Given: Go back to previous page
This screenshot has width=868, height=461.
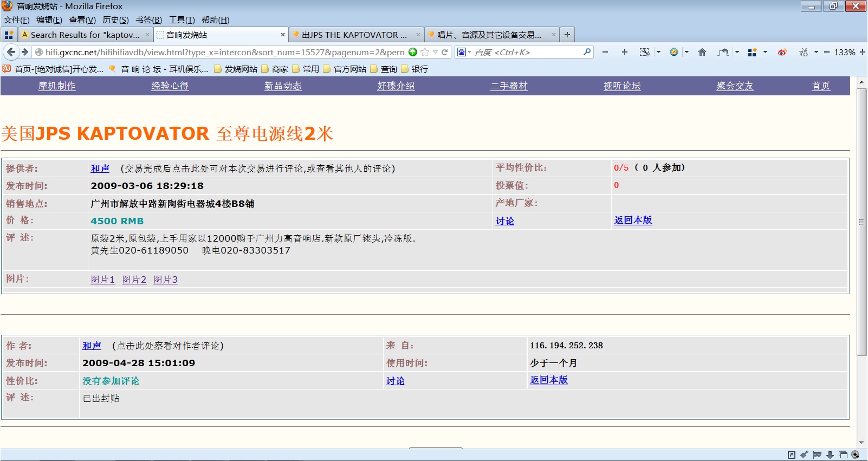Looking at the screenshot, I should tap(11, 52).
